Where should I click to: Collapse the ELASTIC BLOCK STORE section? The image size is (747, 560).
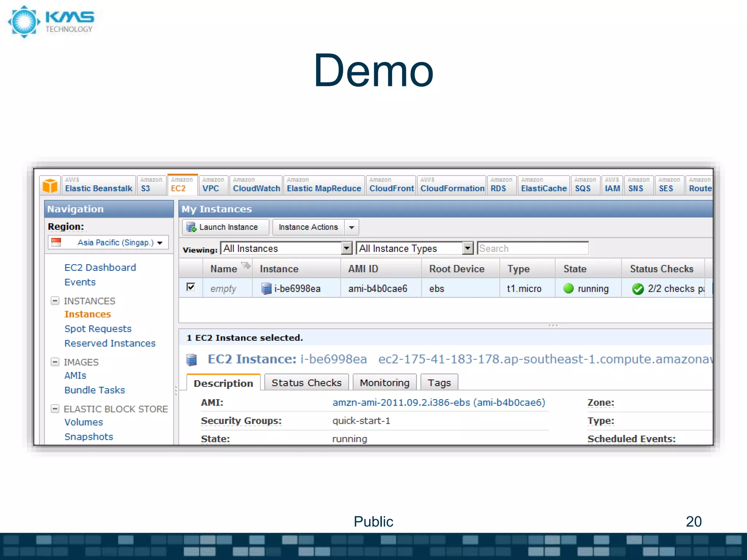(x=55, y=408)
